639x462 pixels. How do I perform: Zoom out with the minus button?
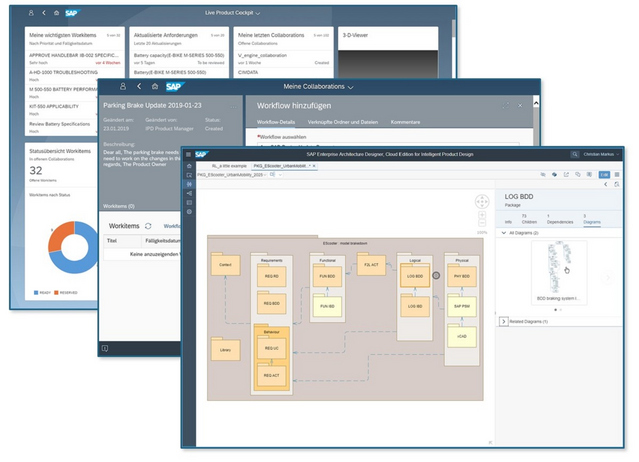pyautogui.click(x=482, y=223)
